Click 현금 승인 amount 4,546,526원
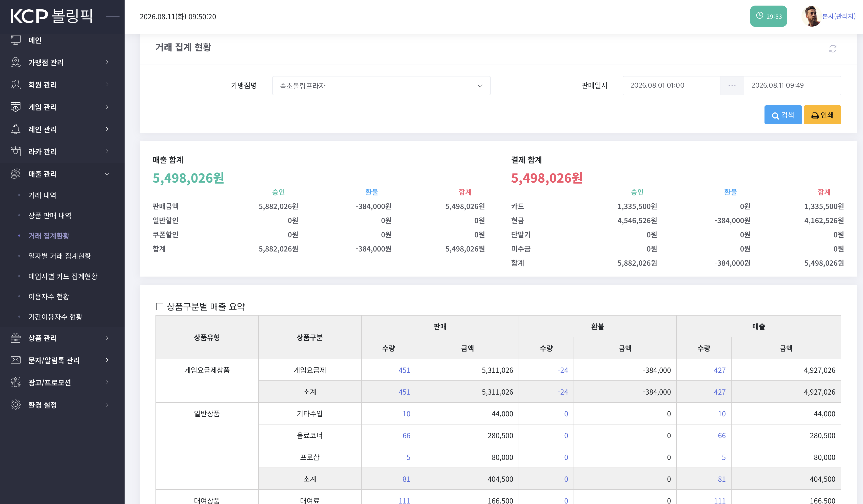 click(637, 220)
